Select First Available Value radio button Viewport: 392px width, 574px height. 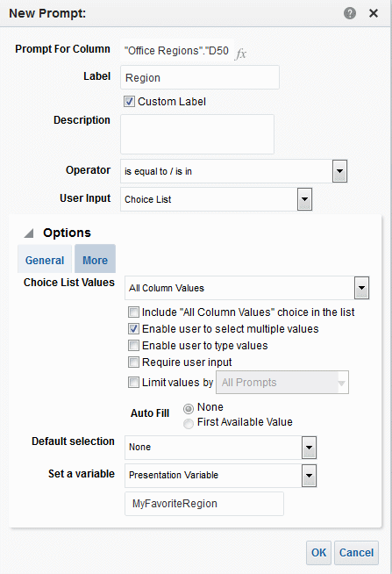point(189,424)
